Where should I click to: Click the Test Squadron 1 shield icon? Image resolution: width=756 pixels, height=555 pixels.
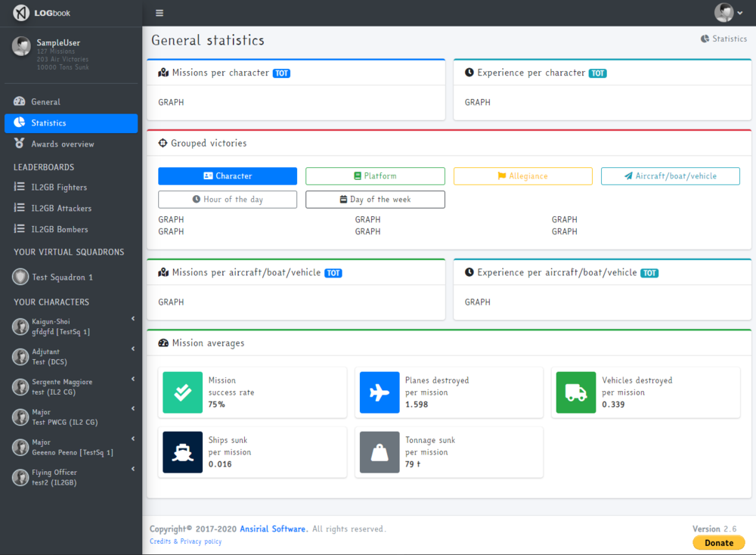click(20, 277)
